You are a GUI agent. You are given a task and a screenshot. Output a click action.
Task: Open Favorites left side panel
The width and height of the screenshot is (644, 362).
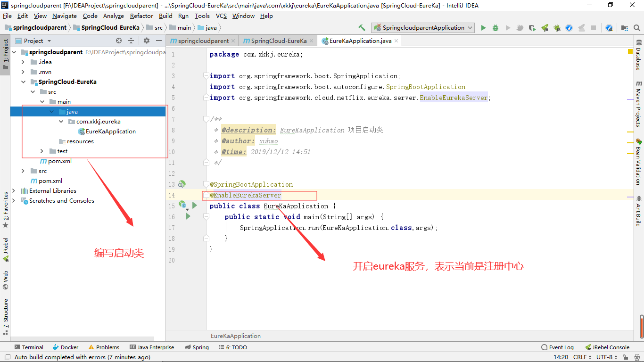[6, 210]
